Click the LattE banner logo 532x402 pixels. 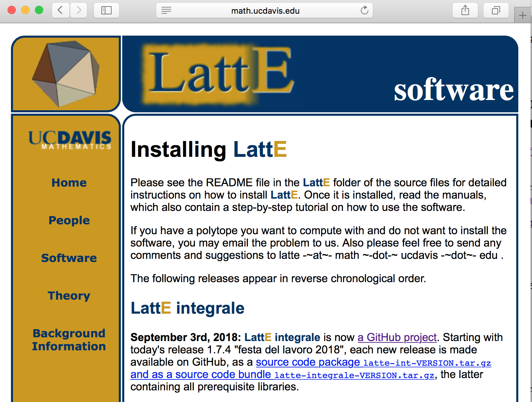[217, 74]
